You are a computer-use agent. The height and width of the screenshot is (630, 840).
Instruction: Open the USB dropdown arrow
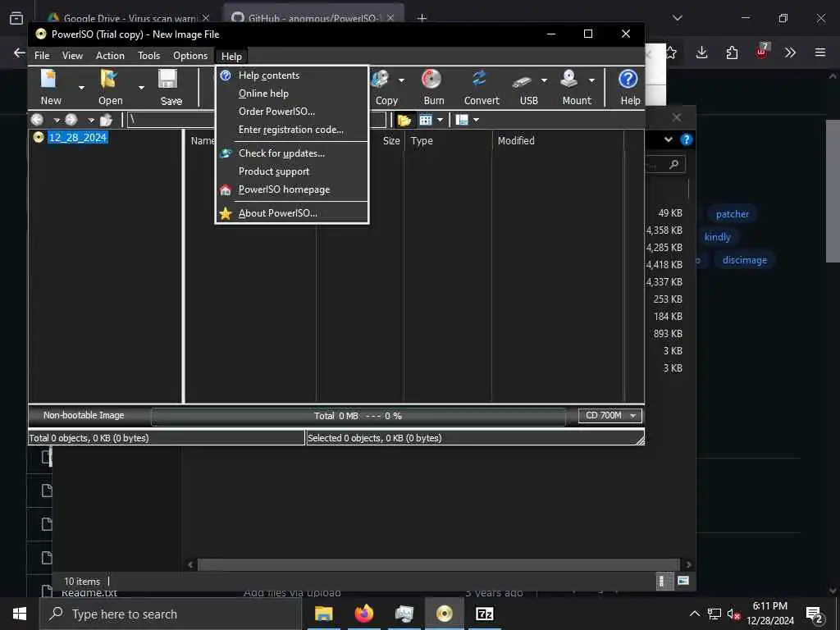pos(545,81)
